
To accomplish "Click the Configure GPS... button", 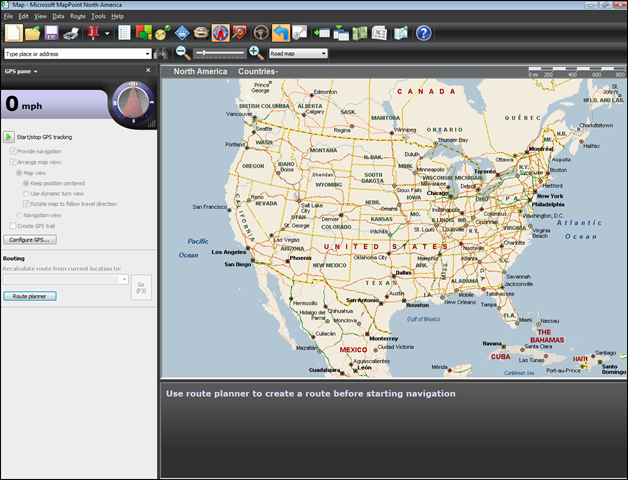I will (x=30, y=240).
